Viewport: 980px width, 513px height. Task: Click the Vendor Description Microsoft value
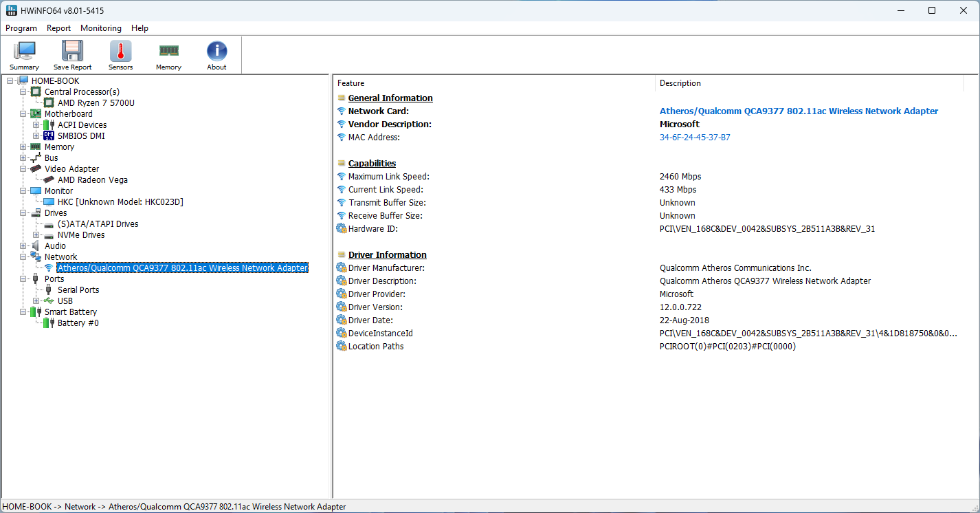point(680,124)
